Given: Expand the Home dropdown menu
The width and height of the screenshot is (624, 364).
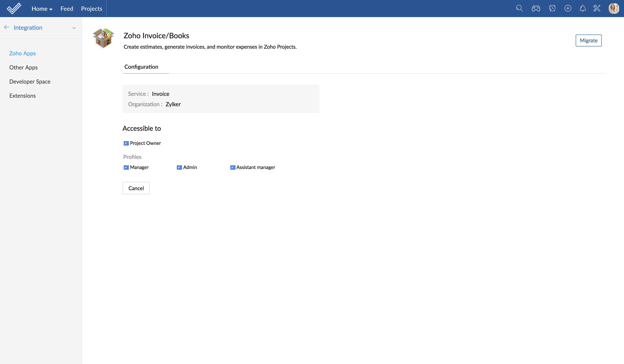Looking at the screenshot, I should (42, 9).
